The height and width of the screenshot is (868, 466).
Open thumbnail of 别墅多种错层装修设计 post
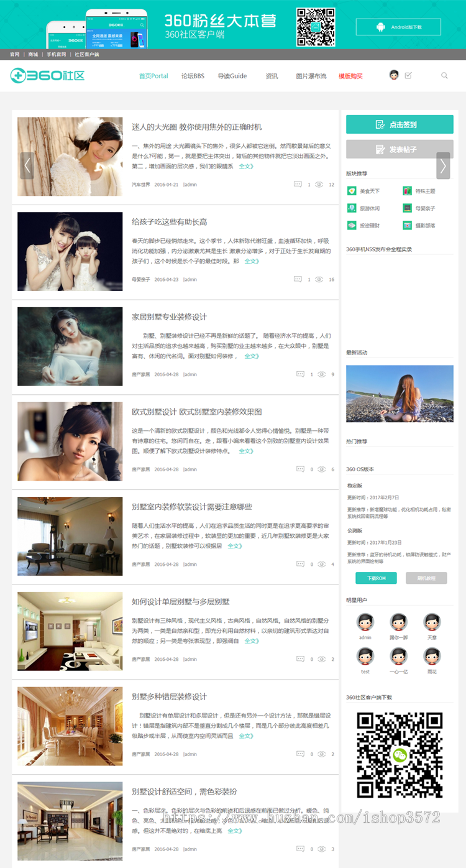point(70,726)
